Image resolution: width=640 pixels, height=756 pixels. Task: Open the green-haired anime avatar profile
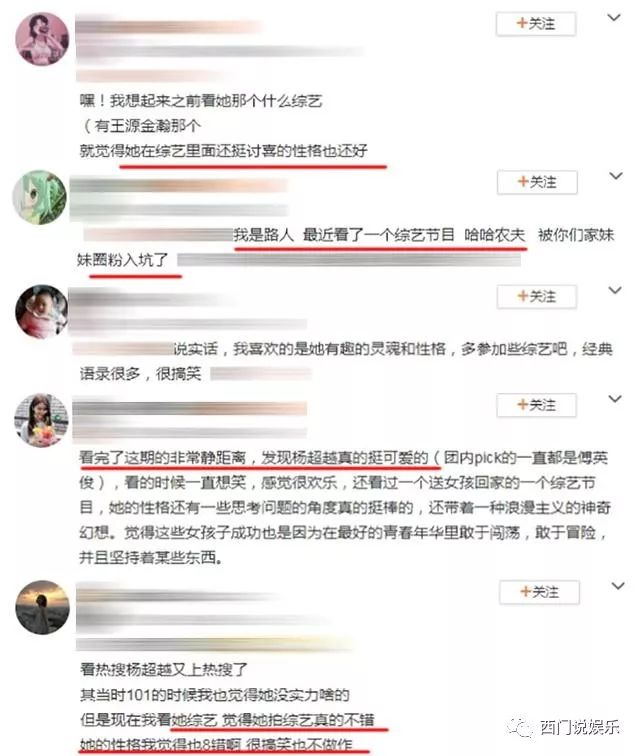click(x=39, y=197)
